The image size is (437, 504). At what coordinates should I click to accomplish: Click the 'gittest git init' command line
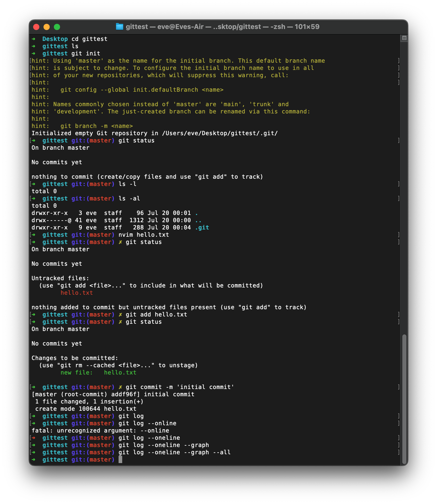coord(71,54)
